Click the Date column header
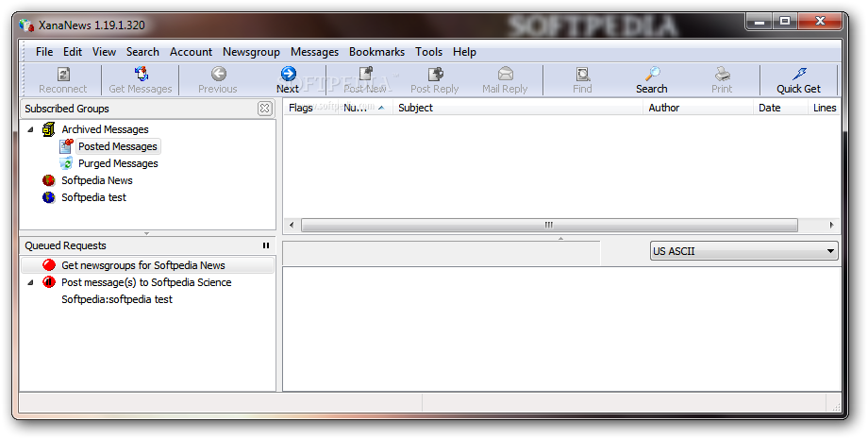868x439 pixels. pyautogui.click(x=780, y=108)
